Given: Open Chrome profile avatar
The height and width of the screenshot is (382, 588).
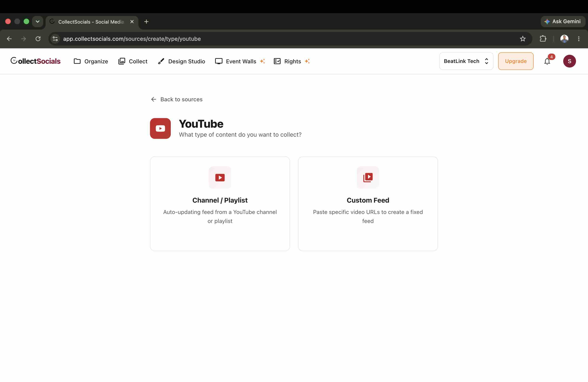Looking at the screenshot, I should tap(564, 39).
